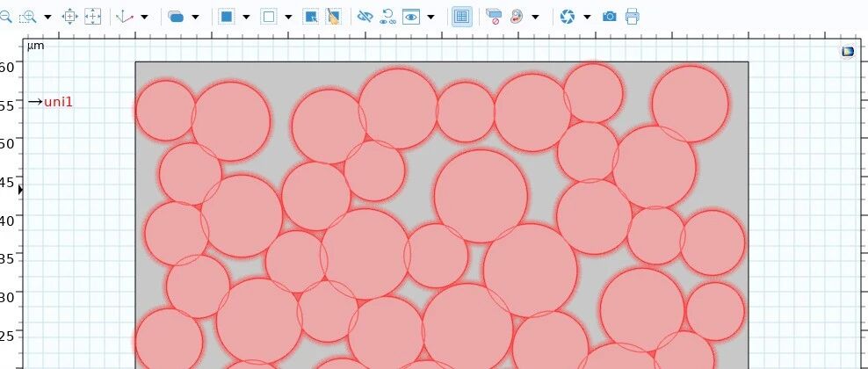Activate the Zoom Box tool

coord(28,17)
